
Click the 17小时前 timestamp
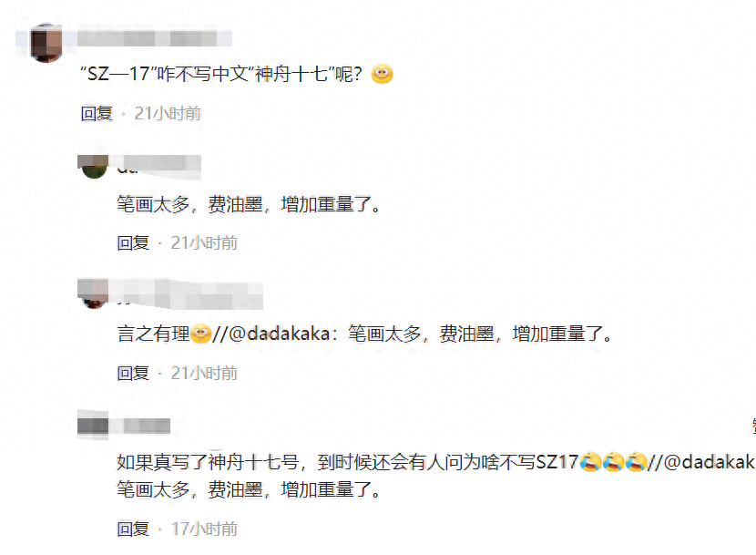[x=205, y=529]
